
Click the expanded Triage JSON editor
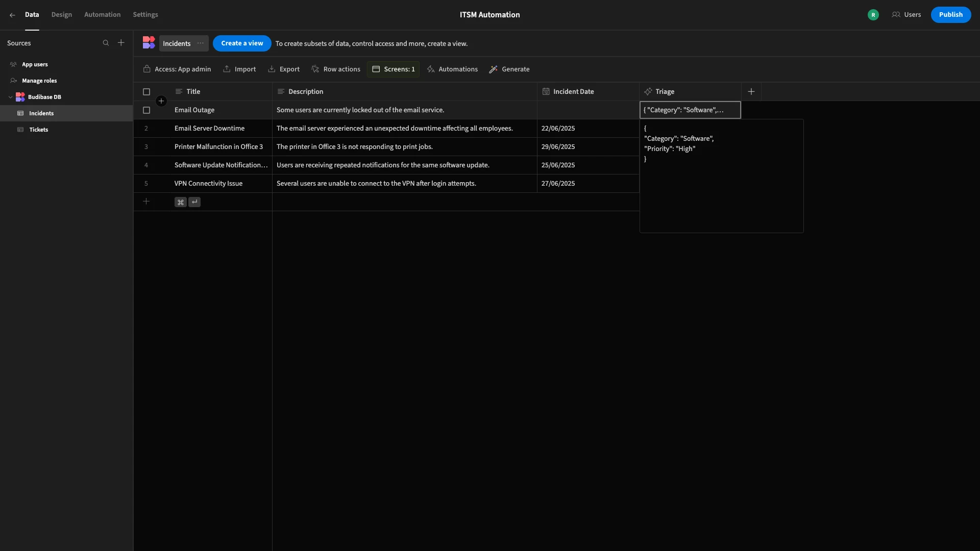coord(721,176)
